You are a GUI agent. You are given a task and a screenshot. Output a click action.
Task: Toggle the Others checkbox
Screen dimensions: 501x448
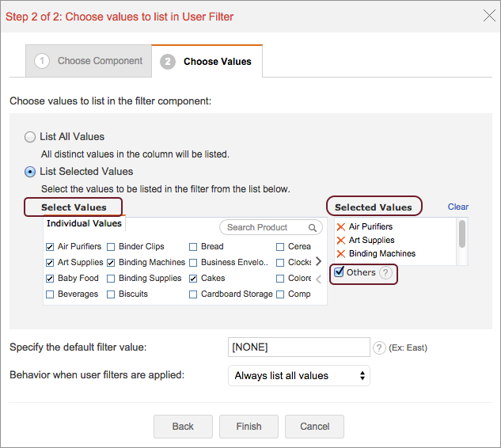pos(339,272)
